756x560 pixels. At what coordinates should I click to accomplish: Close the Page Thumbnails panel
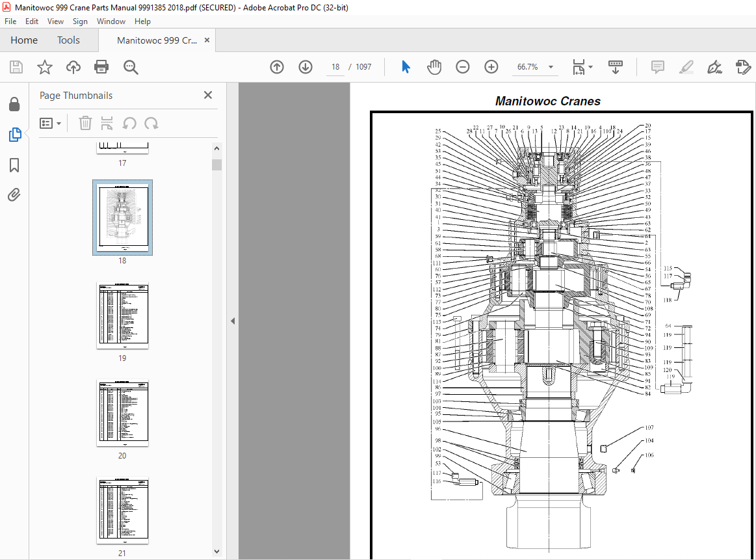pos(208,95)
